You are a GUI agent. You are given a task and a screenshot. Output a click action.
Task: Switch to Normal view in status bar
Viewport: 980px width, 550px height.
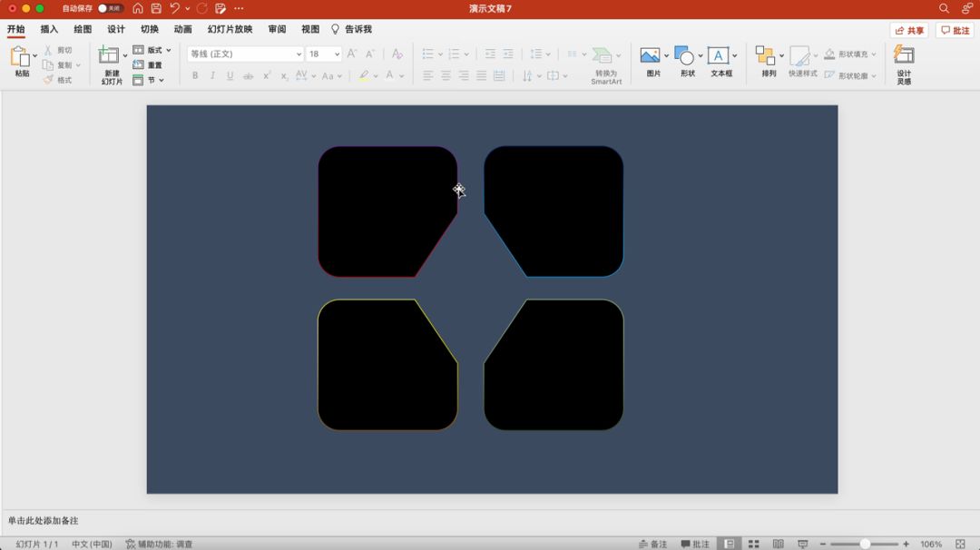[729, 544]
